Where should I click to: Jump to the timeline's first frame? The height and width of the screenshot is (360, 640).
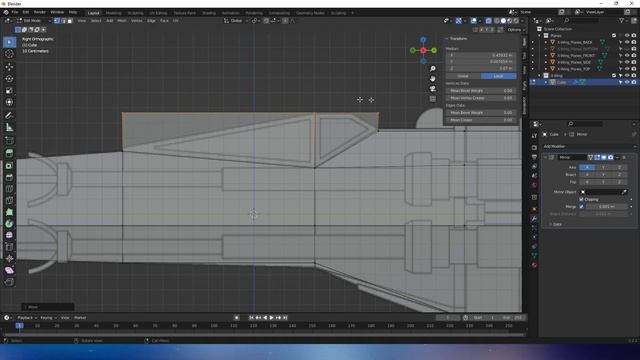(x=251, y=318)
